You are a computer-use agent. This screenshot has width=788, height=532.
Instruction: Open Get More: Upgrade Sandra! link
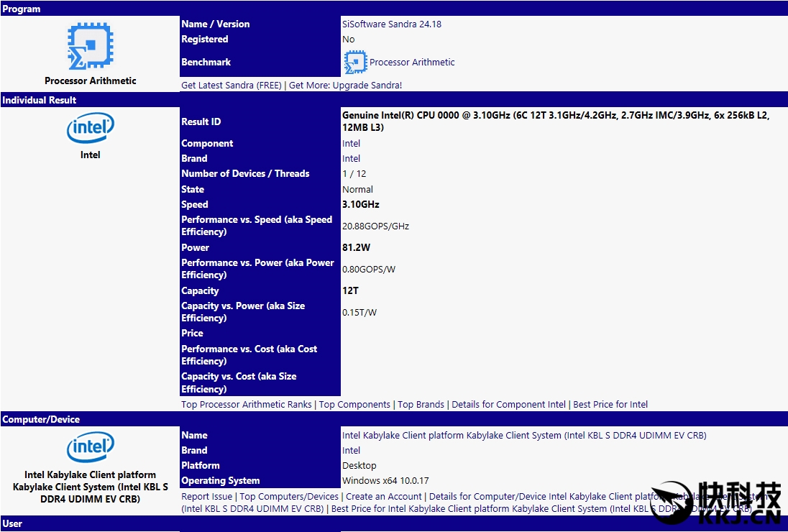click(x=345, y=85)
